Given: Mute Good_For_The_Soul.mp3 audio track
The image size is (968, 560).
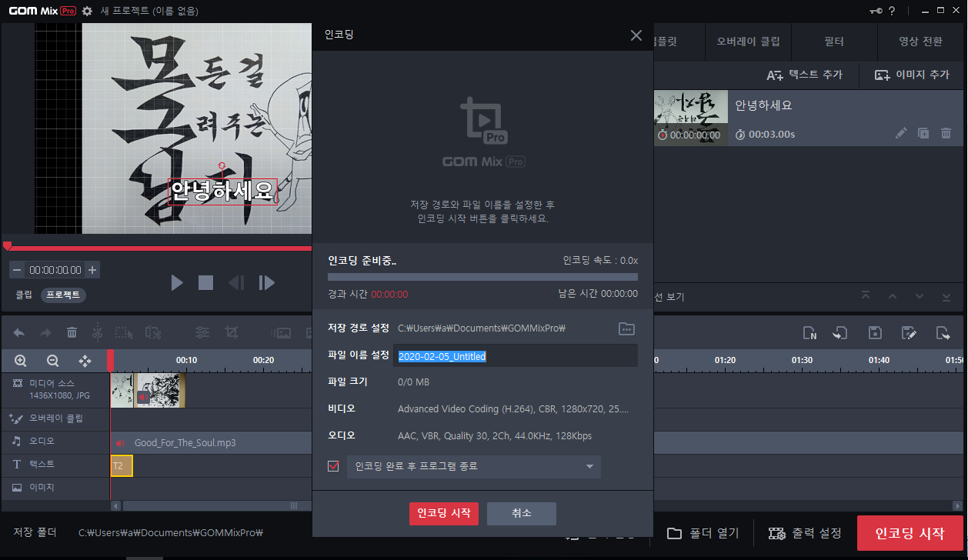Looking at the screenshot, I should 119,443.
